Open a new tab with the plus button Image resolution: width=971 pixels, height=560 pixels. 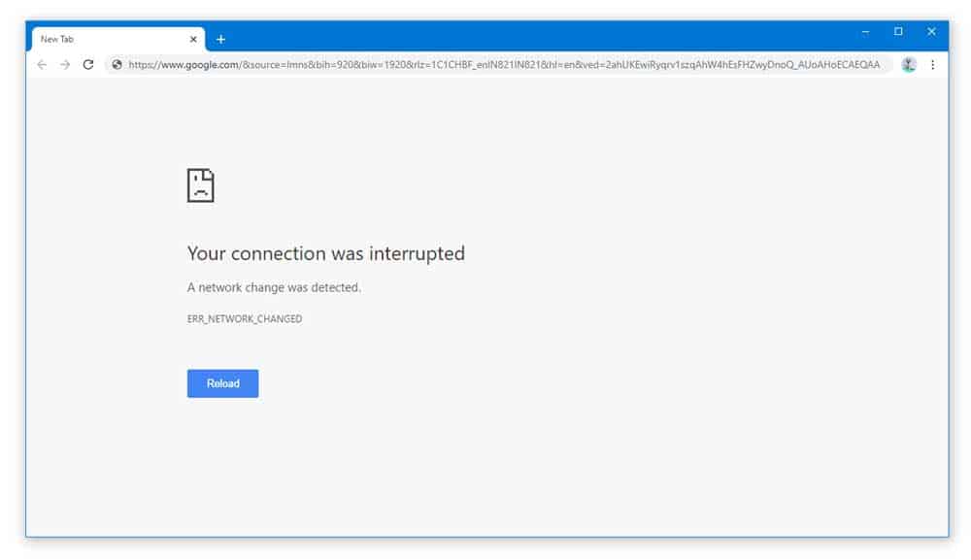click(221, 38)
